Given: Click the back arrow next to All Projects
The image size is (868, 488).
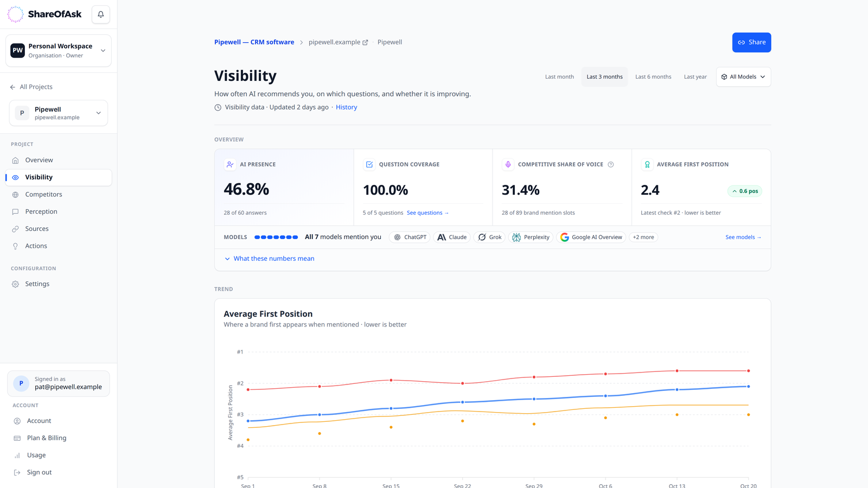Looking at the screenshot, I should coord(12,87).
